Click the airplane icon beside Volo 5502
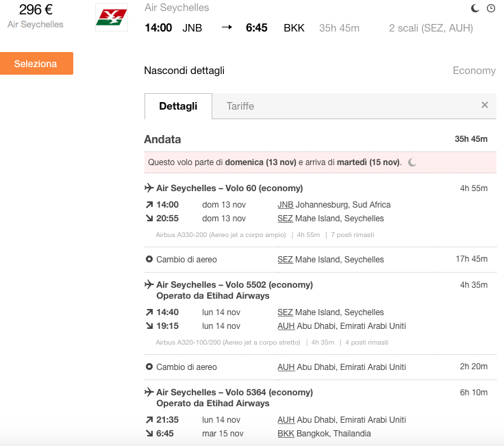Screen dimensions: 504x446 click(x=149, y=284)
